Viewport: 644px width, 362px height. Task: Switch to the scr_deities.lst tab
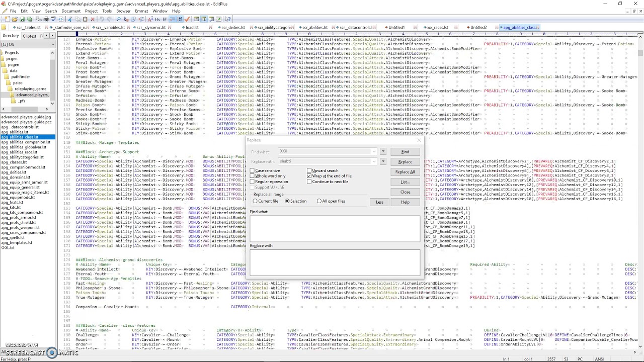(x=232, y=28)
